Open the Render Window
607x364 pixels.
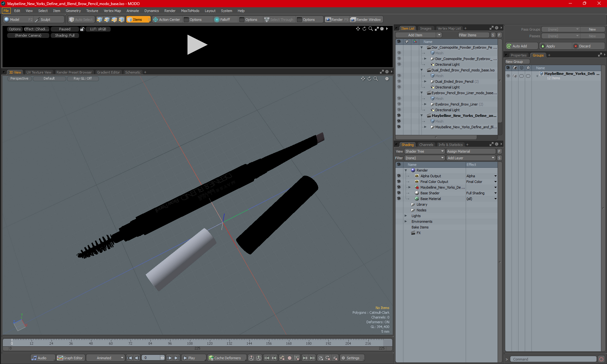[x=366, y=20]
